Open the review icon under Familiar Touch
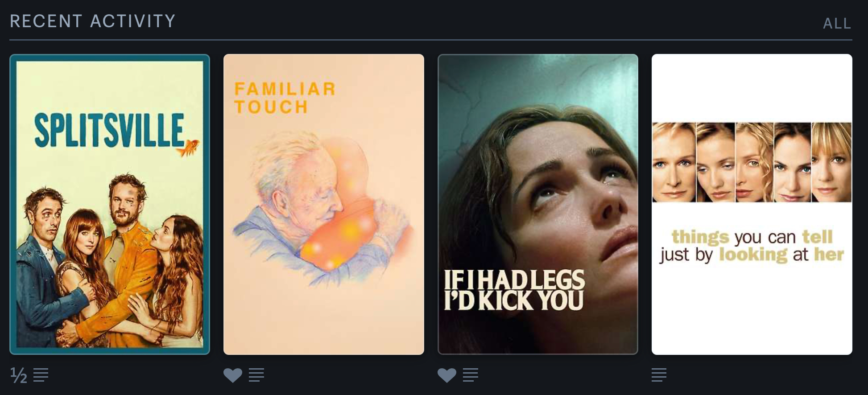Viewport: 868px width, 395px height. coord(256,375)
